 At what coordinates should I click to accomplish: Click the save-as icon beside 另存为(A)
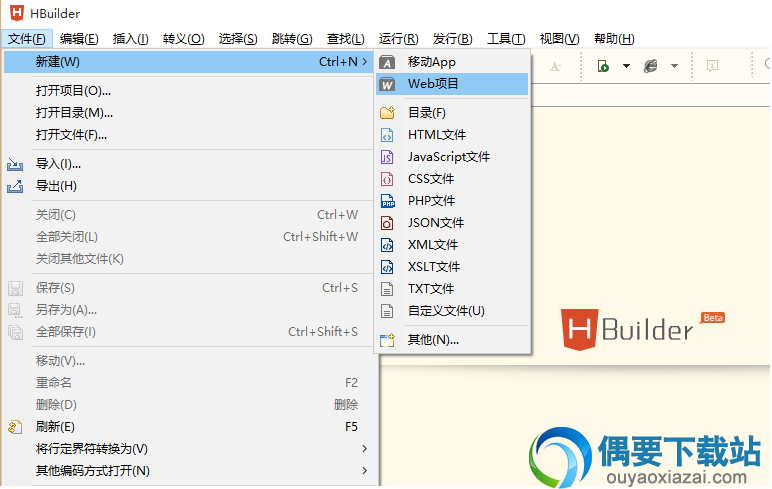[15, 310]
